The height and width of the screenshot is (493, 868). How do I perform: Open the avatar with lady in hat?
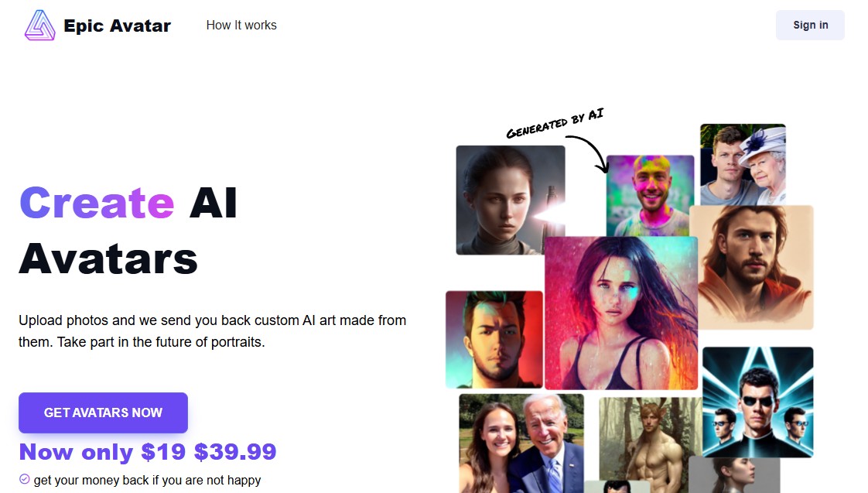click(x=743, y=165)
